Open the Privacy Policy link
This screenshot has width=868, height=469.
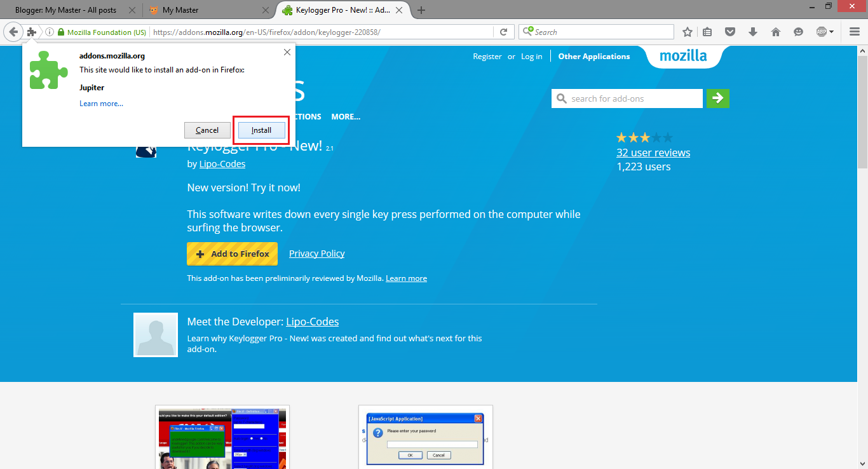click(316, 254)
